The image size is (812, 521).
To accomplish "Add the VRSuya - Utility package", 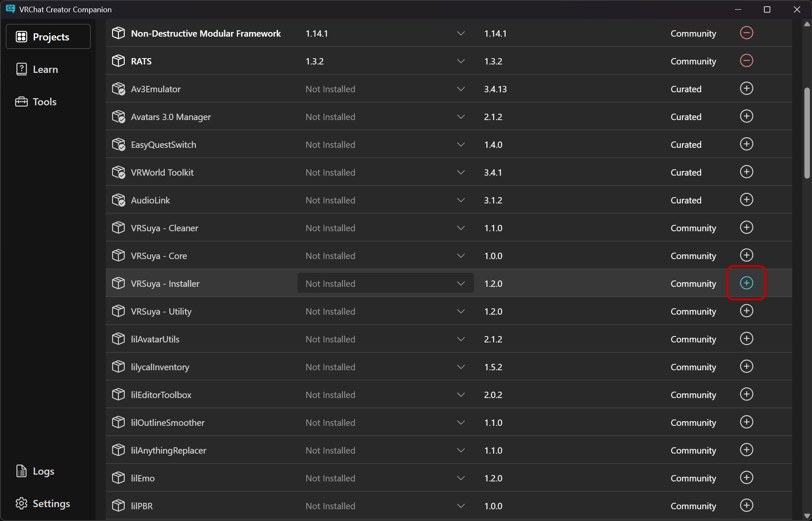I will [746, 311].
